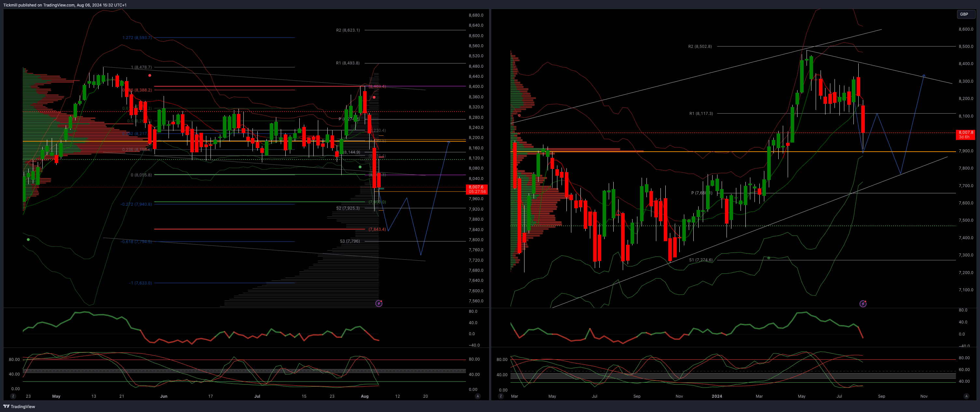Open lightning event icon on right chart

point(863,304)
